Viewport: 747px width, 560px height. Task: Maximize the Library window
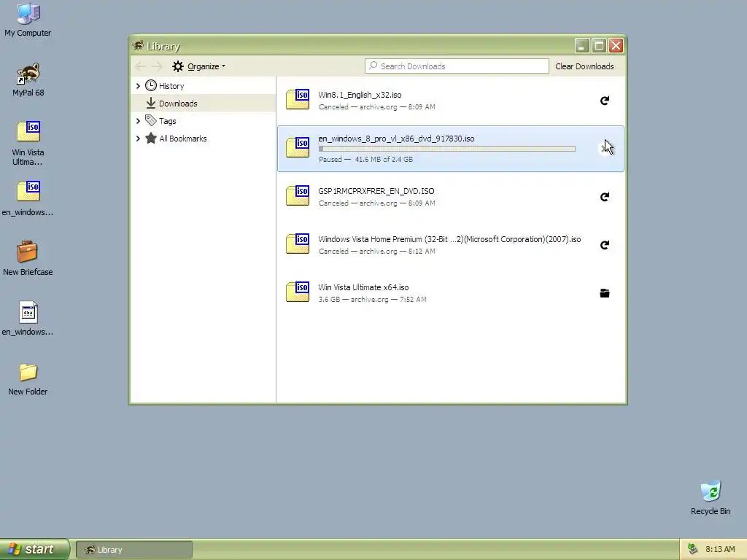tap(599, 46)
